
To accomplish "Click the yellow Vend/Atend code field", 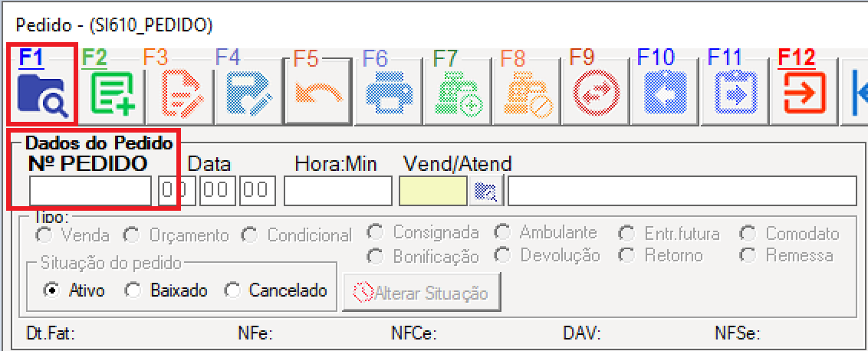I will point(433,192).
